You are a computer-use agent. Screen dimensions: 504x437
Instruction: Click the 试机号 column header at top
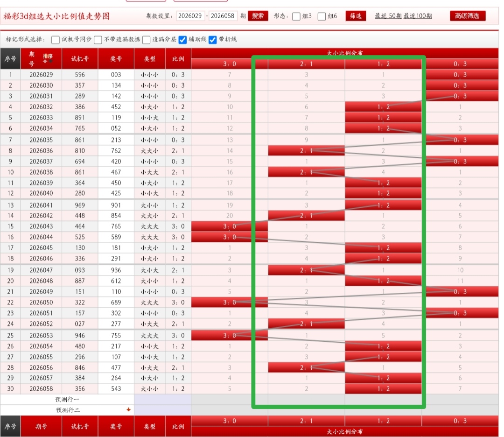pos(80,59)
